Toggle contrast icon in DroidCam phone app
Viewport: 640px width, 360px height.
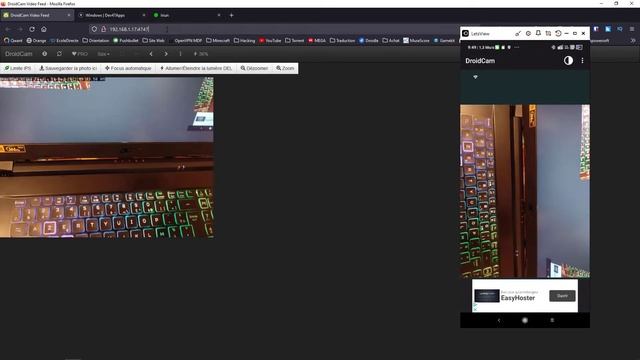tap(568, 60)
